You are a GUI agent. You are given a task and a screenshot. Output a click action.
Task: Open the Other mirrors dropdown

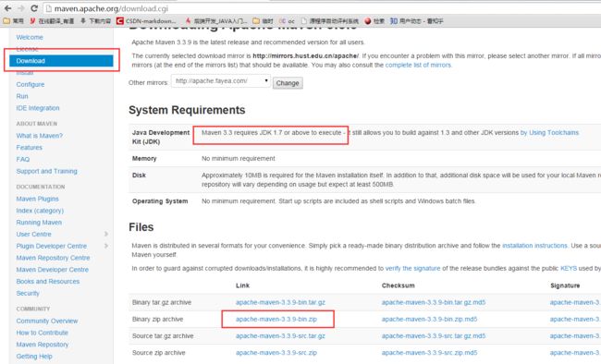pos(221,81)
